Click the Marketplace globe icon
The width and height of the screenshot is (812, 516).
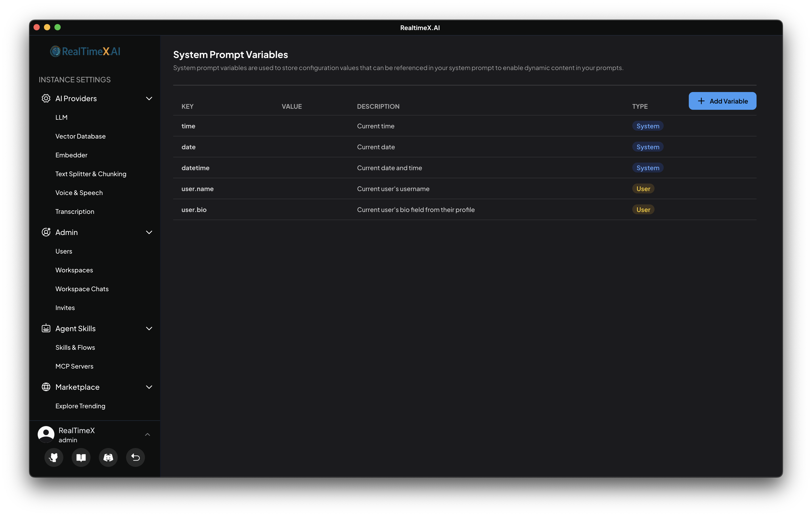46,387
